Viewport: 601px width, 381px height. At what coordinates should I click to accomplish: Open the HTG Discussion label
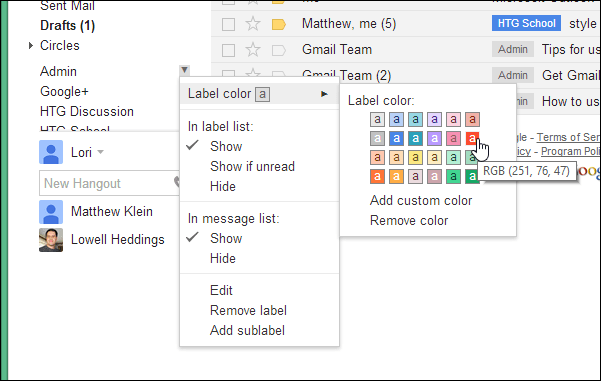coord(87,112)
